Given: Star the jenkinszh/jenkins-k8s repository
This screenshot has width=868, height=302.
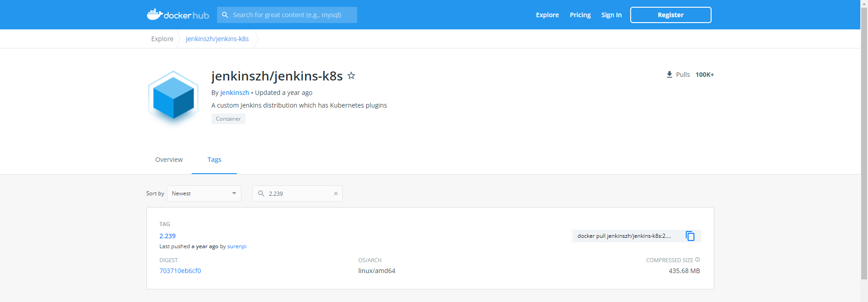Looking at the screenshot, I should pos(351,76).
